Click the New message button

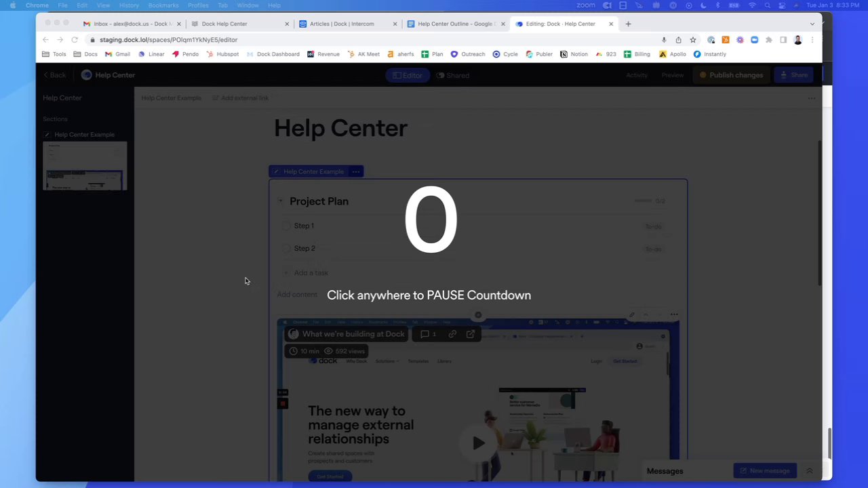tap(765, 471)
